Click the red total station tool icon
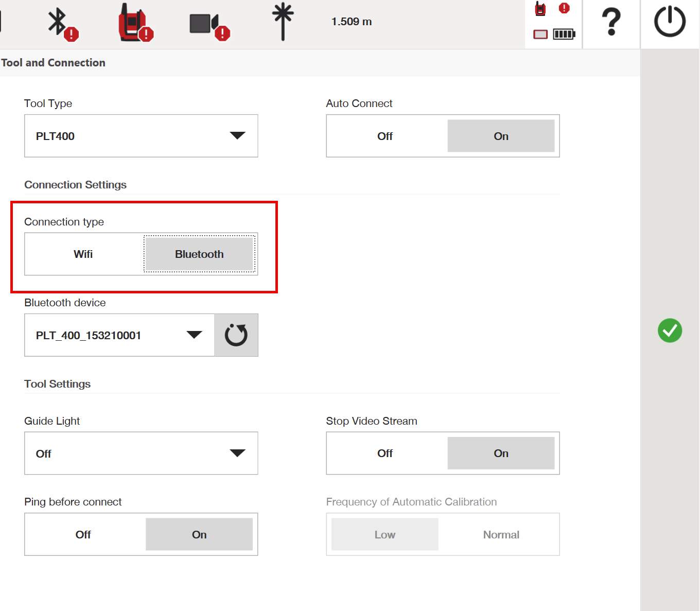The height and width of the screenshot is (611, 700). (134, 23)
